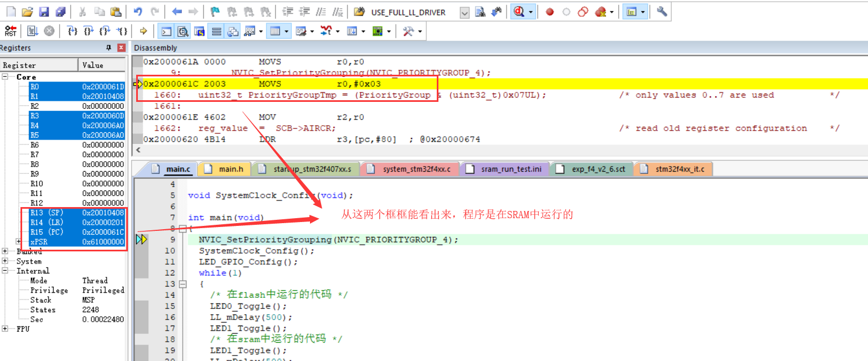
Task: Click the Step Into icon
Action: click(72, 31)
